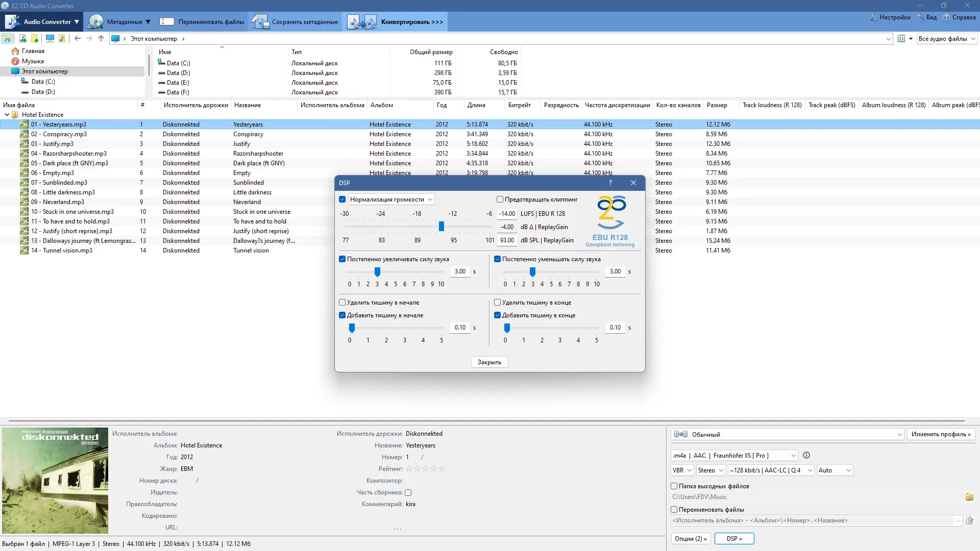
Task: Open the Настройки menu
Action: pyautogui.click(x=890, y=17)
